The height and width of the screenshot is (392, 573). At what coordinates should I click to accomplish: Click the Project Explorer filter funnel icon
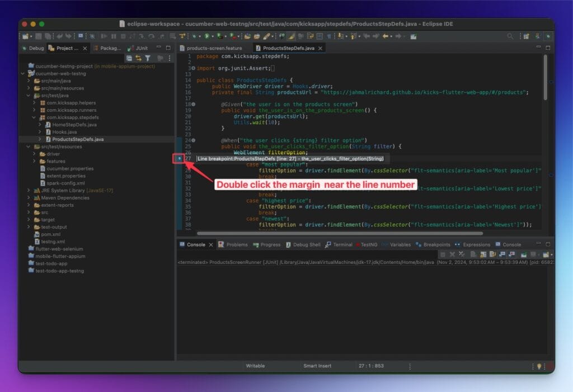[x=148, y=58]
